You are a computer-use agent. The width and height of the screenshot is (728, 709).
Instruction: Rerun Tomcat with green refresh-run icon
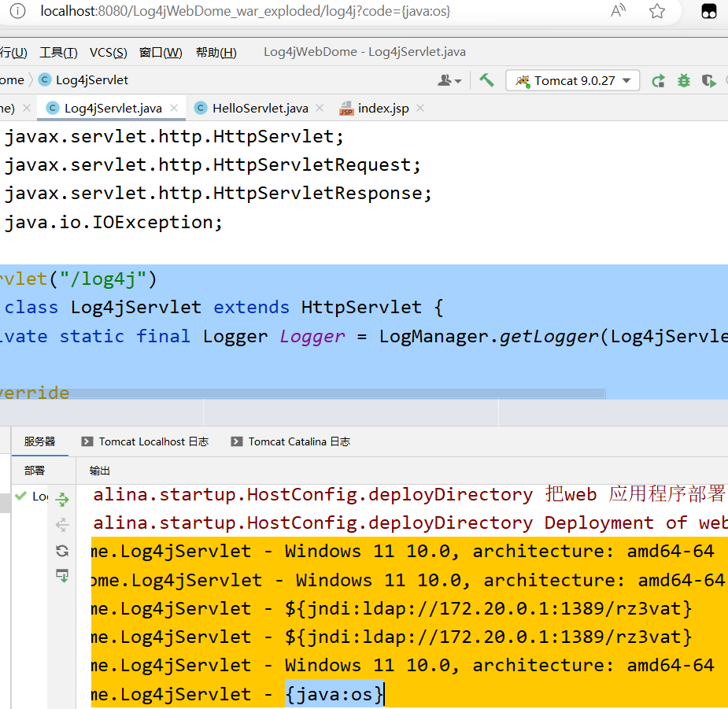(x=658, y=81)
